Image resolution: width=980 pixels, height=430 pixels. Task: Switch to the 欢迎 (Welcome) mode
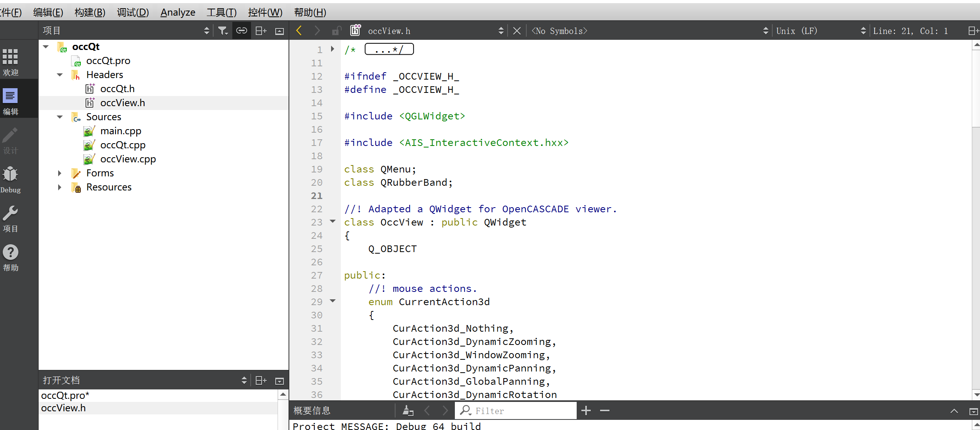coord(10,59)
